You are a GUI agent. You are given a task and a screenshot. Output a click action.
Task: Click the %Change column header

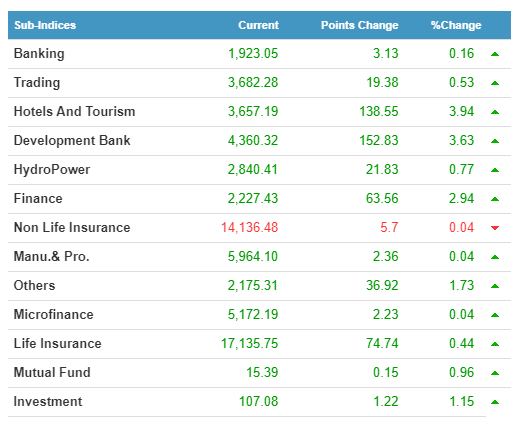pos(456,25)
